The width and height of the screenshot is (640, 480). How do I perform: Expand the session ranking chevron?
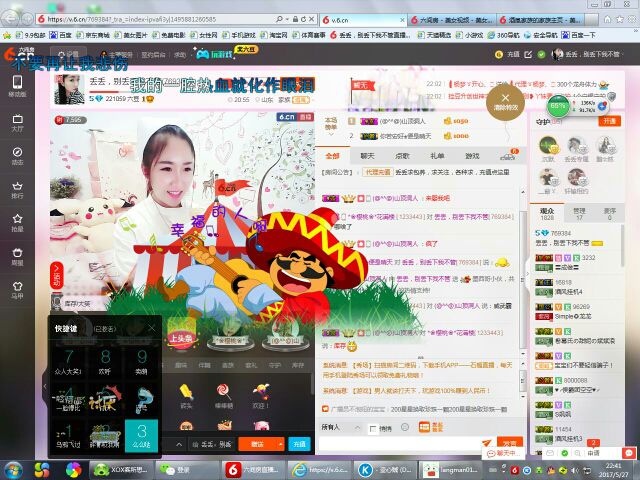pos(331,134)
